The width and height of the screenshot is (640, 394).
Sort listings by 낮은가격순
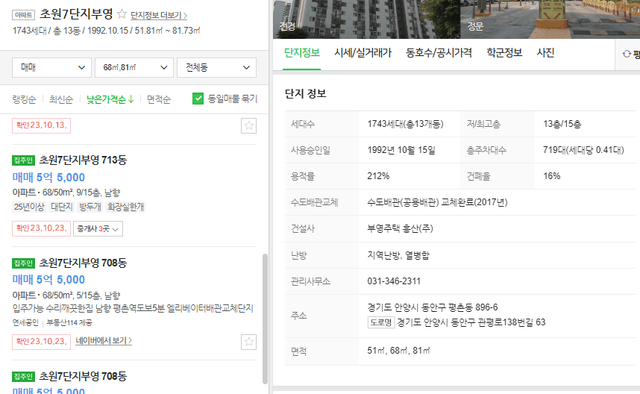pyautogui.click(x=110, y=99)
